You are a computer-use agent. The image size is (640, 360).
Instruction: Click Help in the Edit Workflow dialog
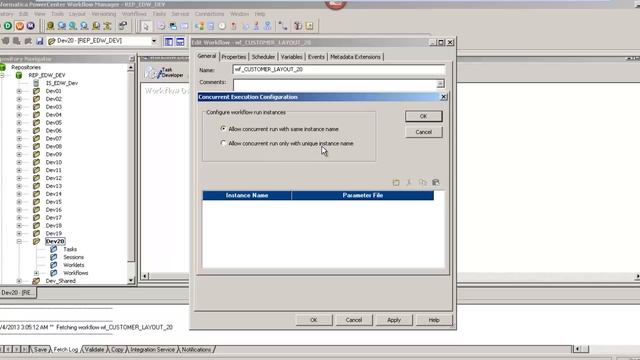(x=434, y=320)
